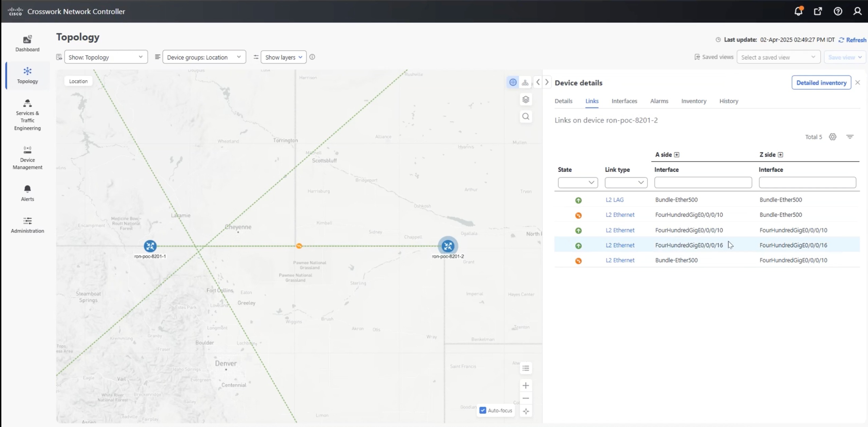The width and height of the screenshot is (868, 427).
Task: Click the fit-to-screen map icon
Action: tap(526, 411)
